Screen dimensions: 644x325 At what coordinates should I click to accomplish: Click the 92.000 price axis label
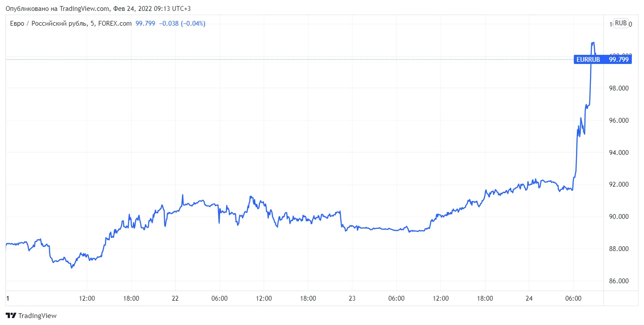(619, 184)
